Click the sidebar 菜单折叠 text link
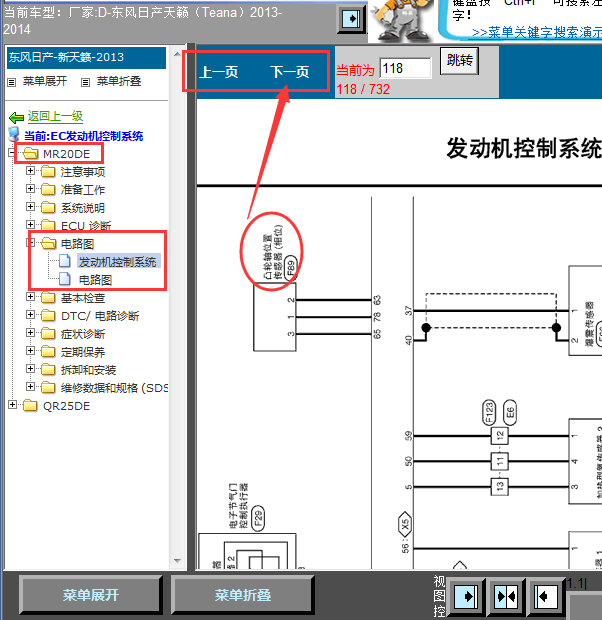The width and height of the screenshot is (602, 620). tap(119, 81)
